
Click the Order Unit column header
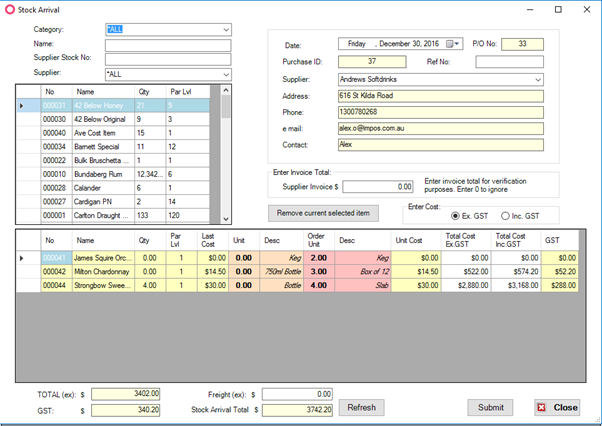tap(319, 240)
